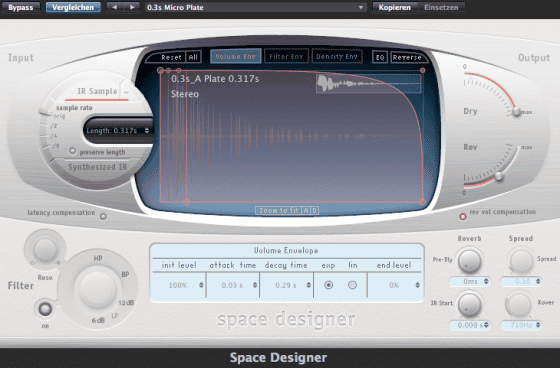Open the decay time 0.29 s stepper
560x368 pixels.
point(308,285)
